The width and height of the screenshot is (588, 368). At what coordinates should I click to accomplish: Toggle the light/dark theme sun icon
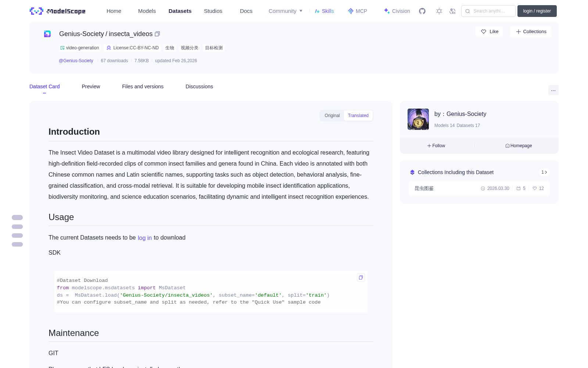439,11
